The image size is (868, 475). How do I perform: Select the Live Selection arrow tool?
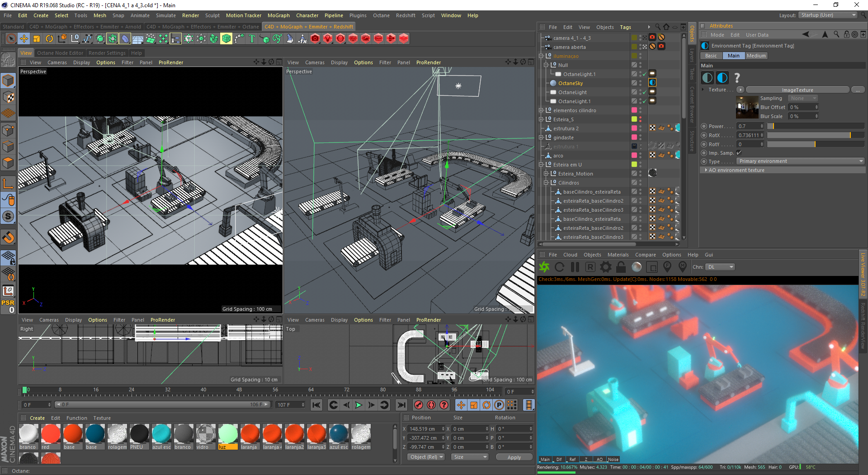point(11,39)
